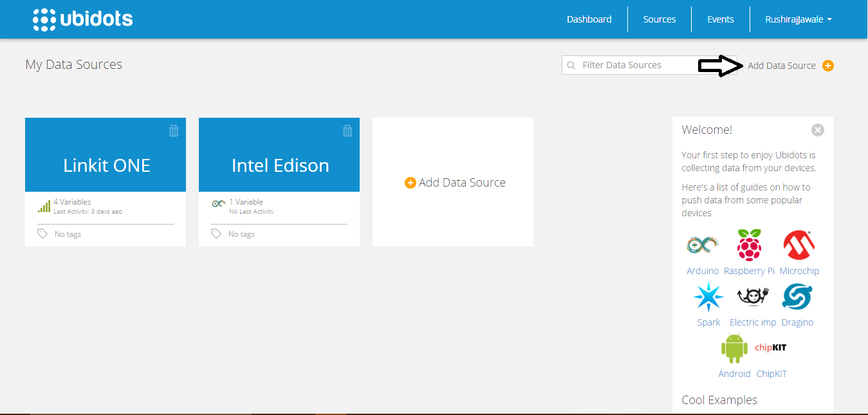868x415 pixels.
Task: Click the ChipKIT guide icon
Action: click(771, 347)
